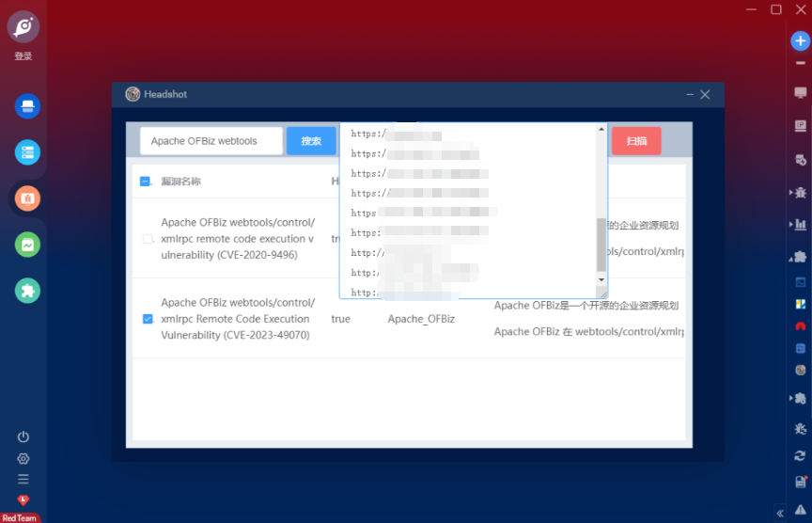812x523 pixels.
Task: Click the 搜索 search button
Action: point(311,141)
